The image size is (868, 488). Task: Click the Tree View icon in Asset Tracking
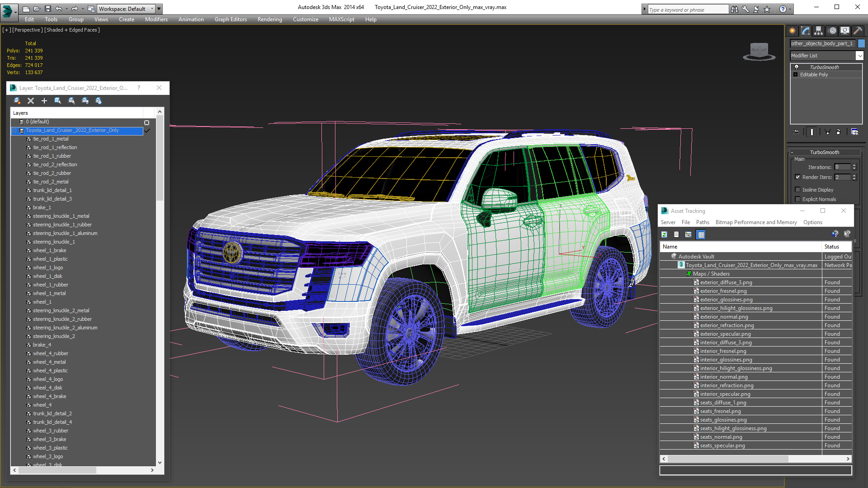pyautogui.click(x=688, y=235)
